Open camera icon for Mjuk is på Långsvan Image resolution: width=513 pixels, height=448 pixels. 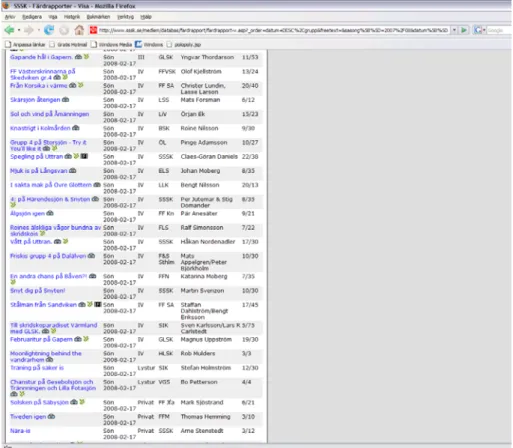pos(72,170)
